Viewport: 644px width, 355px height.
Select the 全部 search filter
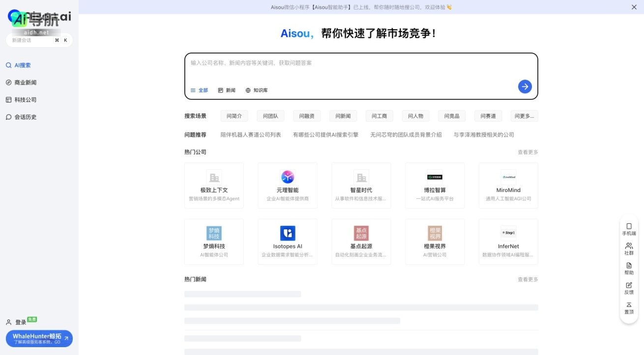[199, 90]
